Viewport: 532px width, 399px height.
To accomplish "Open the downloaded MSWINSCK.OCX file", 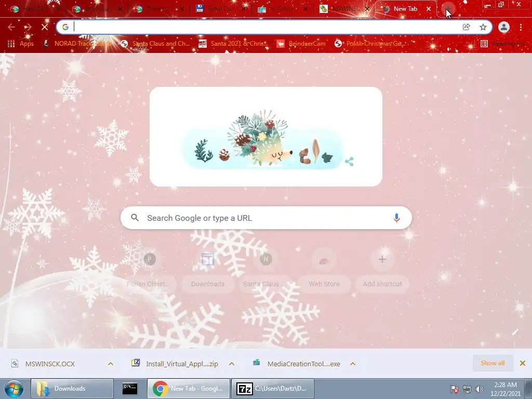I will point(50,364).
